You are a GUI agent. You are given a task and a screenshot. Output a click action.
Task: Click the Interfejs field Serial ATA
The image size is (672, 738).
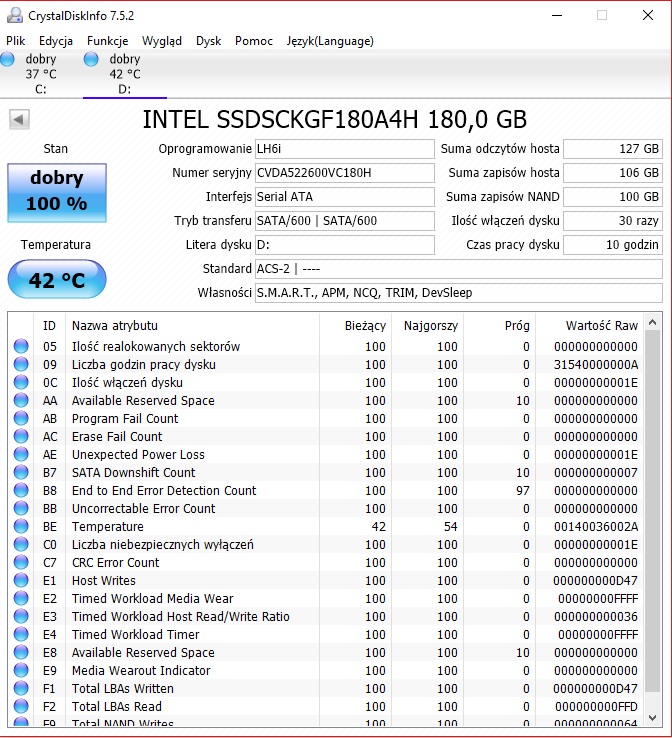pos(344,197)
